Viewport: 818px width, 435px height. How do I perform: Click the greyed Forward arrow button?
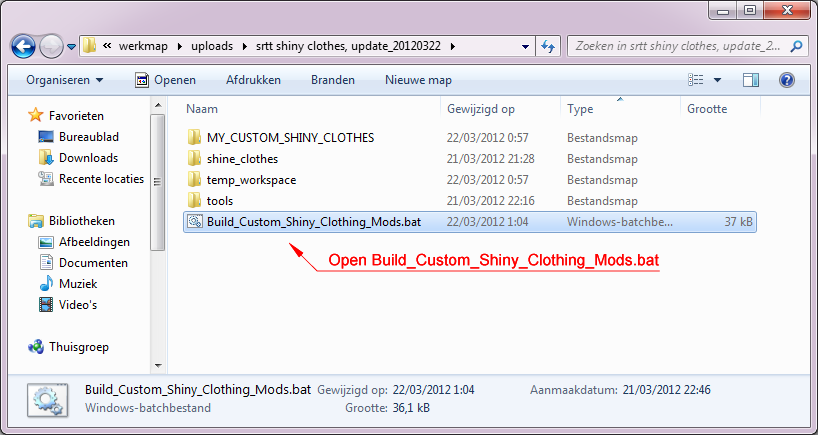[x=51, y=46]
